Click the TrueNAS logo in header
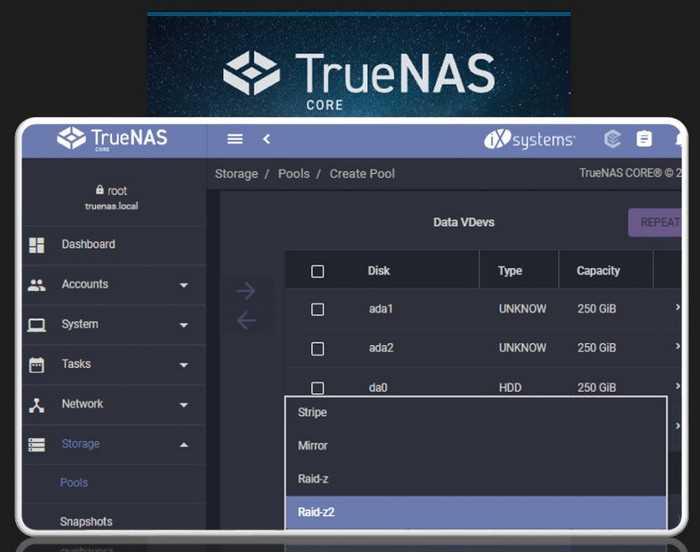700x552 pixels. click(x=112, y=138)
